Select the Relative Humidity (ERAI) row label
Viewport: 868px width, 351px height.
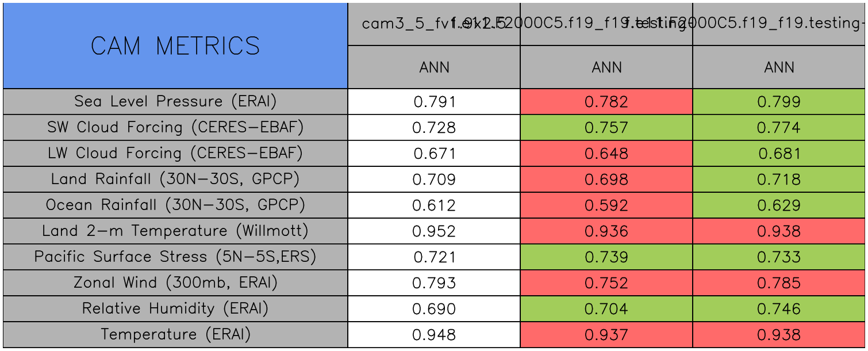[x=175, y=309]
